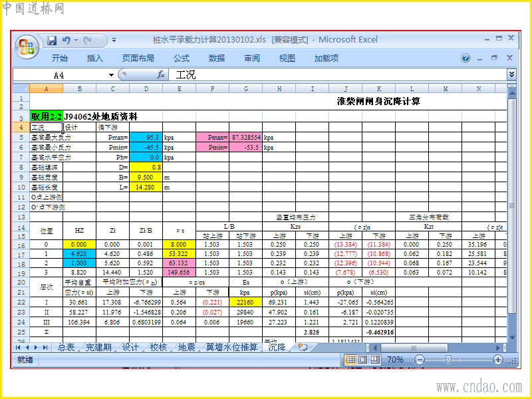Image resolution: width=532 pixels, height=399 pixels.
Task: Click the zoom in plus button
Action: point(497,360)
